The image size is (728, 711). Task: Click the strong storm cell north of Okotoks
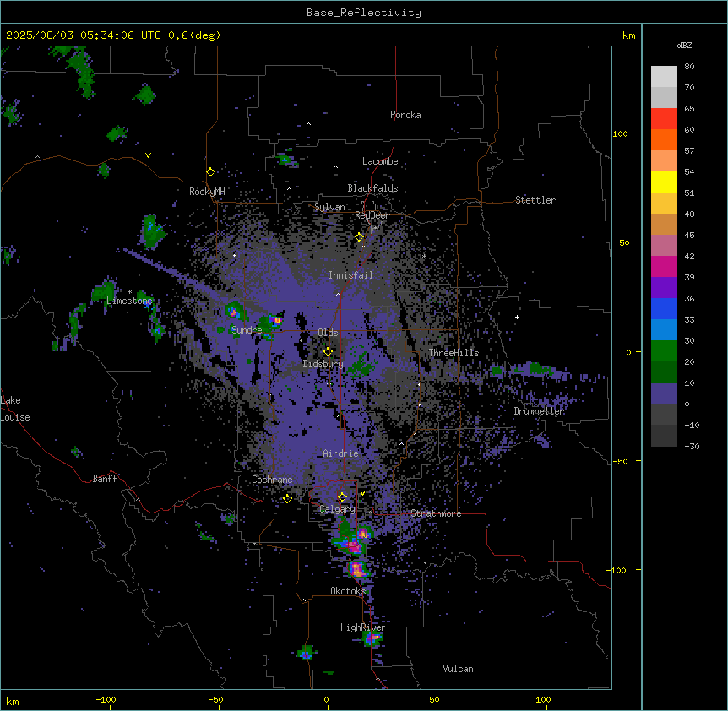tap(357, 569)
